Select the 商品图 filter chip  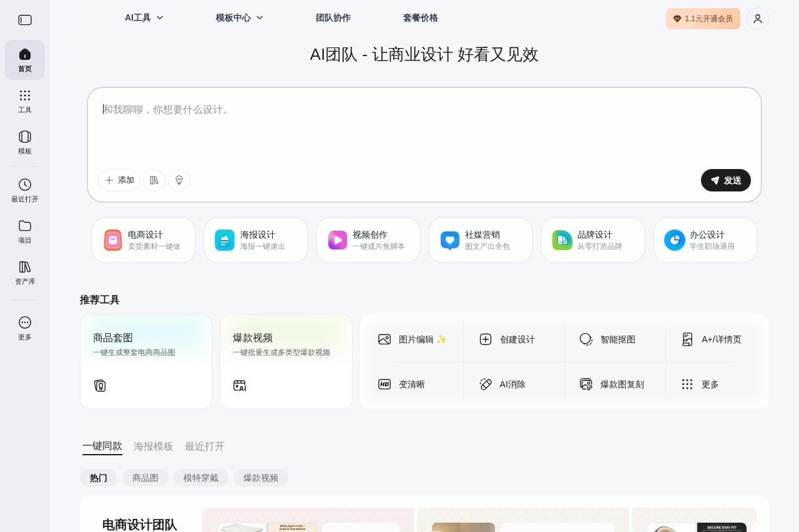tap(145, 478)
